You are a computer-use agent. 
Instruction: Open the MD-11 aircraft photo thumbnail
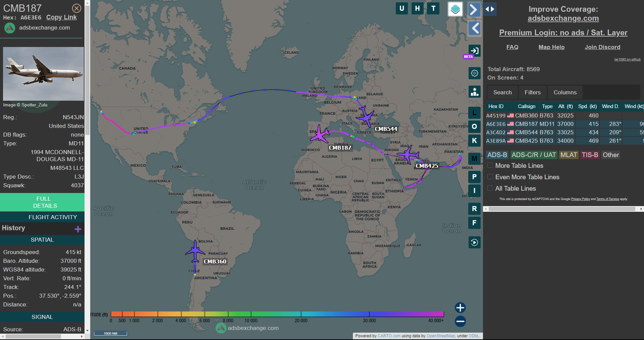click(43, 74)
